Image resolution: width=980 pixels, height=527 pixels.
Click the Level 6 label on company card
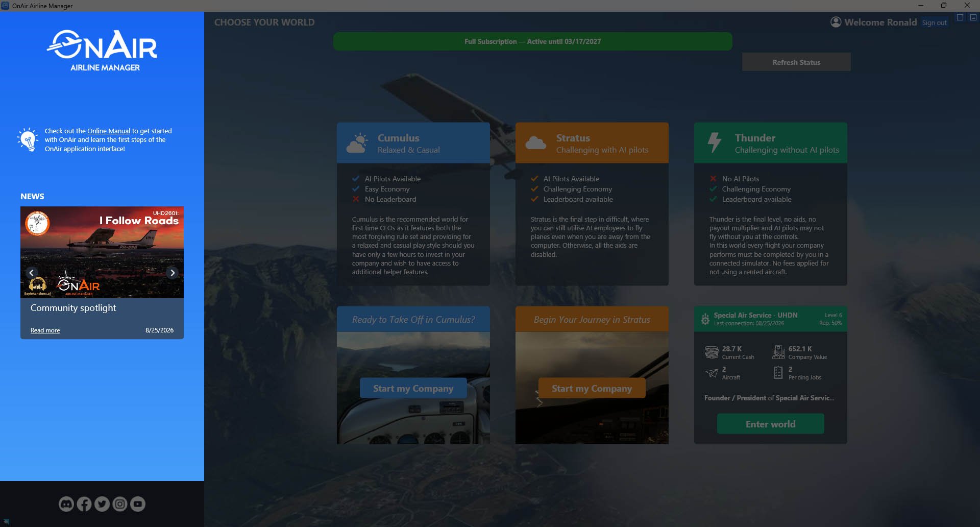click(833, 315)
